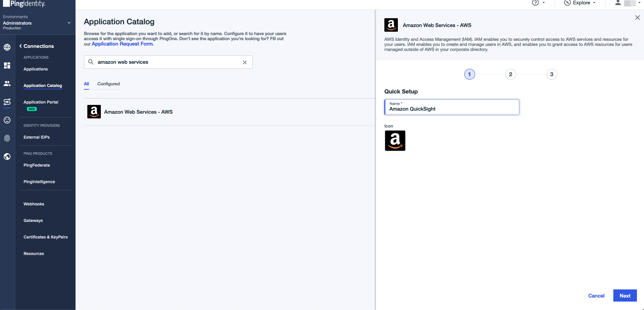
Task: Click the Amazon logo in panel header
Action: click(391, 25)
